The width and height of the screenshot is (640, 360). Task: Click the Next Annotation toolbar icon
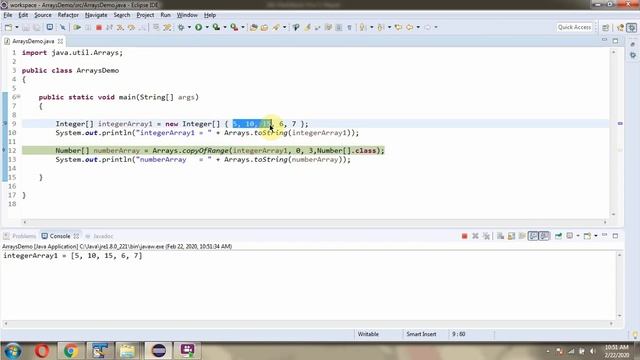point(362,27)
